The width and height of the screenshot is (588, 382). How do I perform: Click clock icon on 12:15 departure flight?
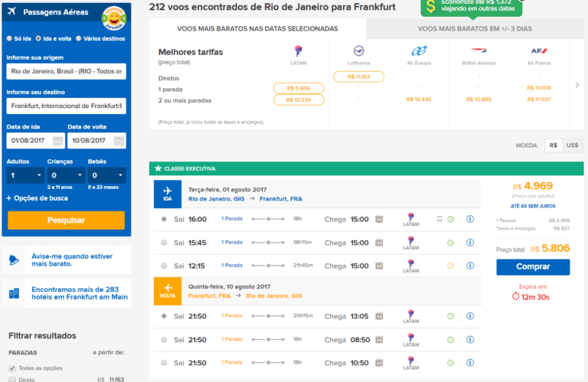click(x=450, y=266)
